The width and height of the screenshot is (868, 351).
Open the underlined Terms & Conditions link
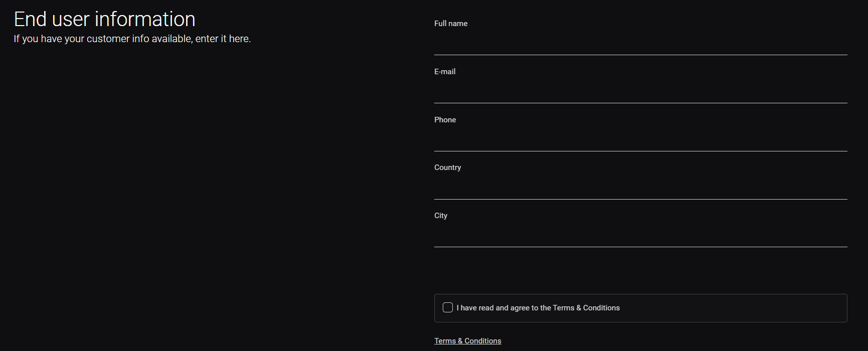click(x=467, y=341)
